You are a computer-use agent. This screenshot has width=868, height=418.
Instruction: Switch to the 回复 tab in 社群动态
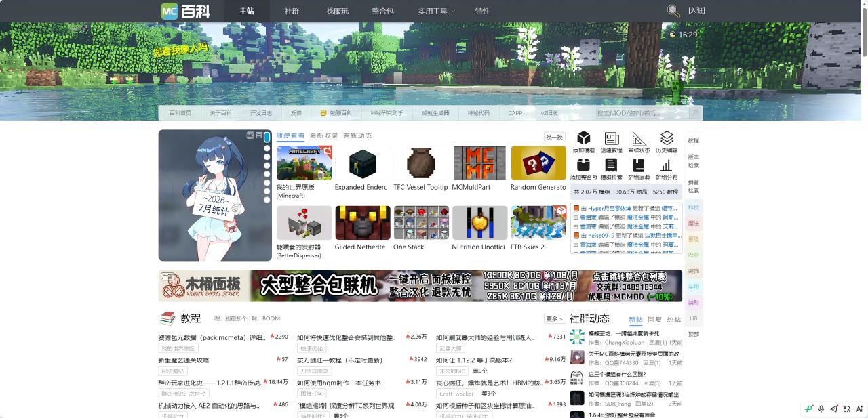654,320
